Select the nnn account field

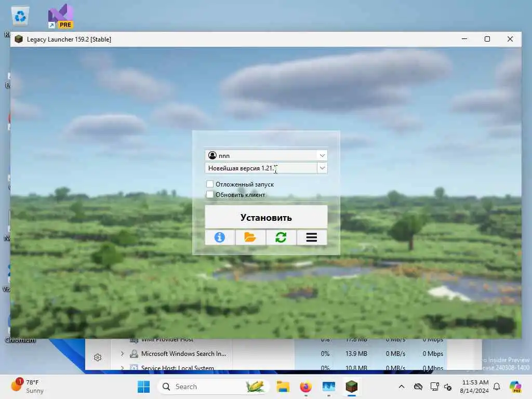(x=261, y=155)
